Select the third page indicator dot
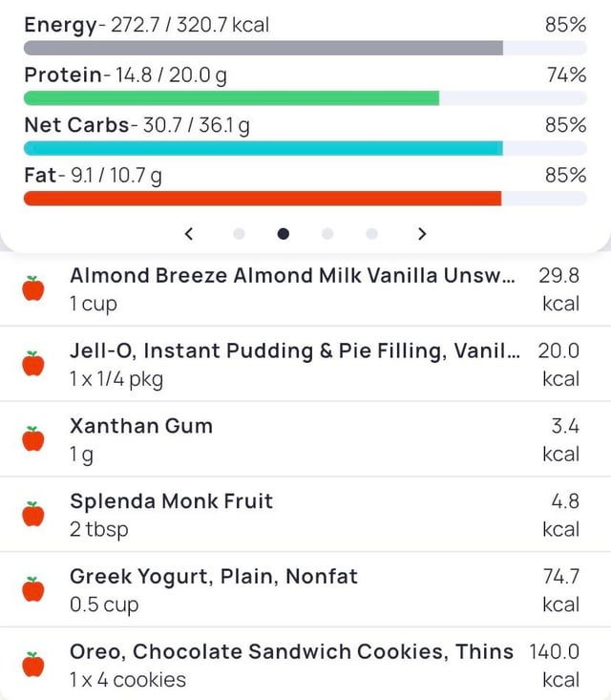The height and width of the screenshot is (700, 611). 327,233
